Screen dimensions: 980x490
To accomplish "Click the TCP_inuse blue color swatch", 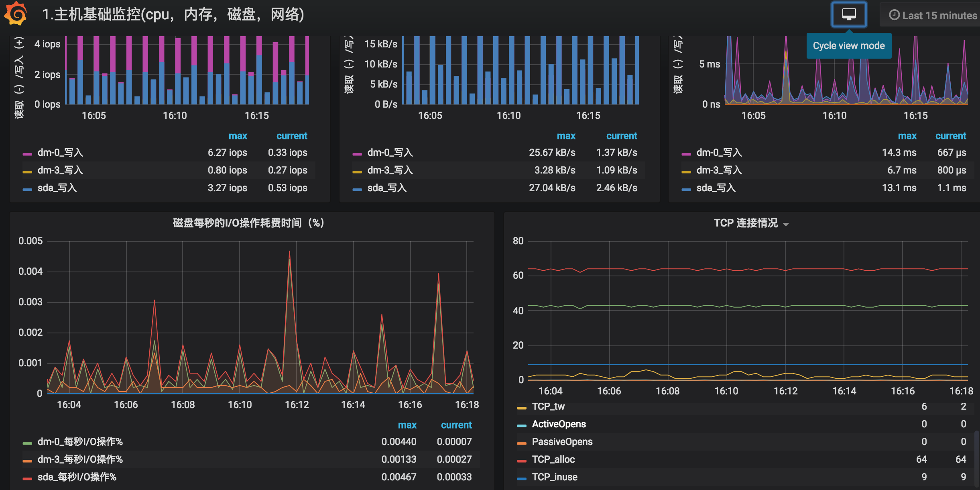I will tap(522, 478).
